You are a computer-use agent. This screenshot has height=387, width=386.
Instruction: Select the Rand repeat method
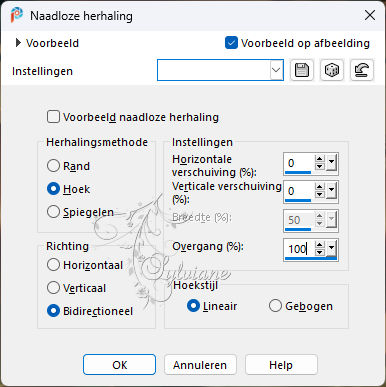point(53,166)
